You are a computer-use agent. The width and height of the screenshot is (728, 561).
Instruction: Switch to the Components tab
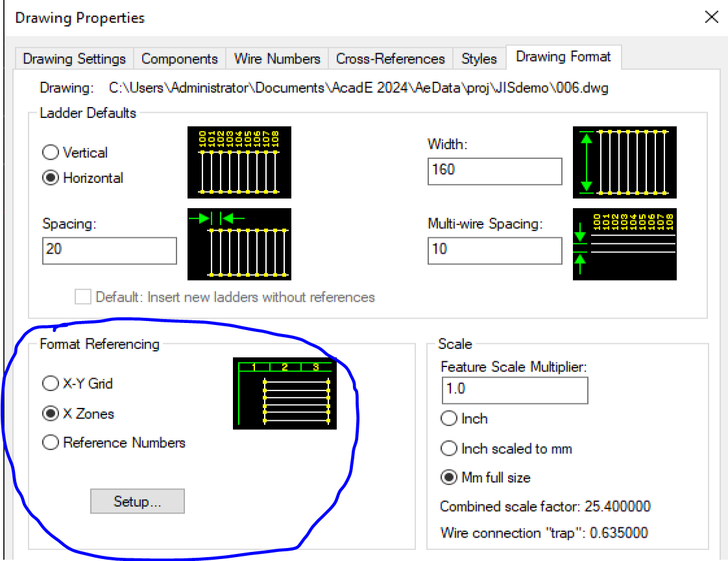[180, 58]
